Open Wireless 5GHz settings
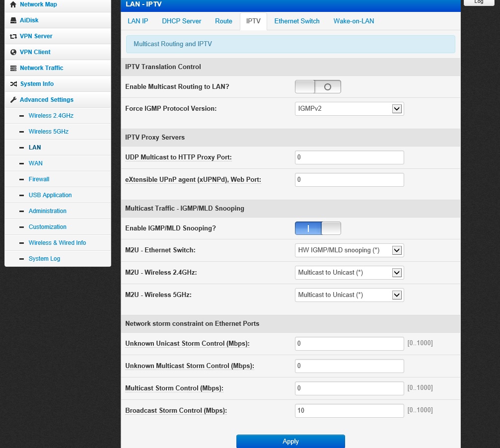Viewport: 500px width, 448px height. pyautogui.click(x=49, y=132)
